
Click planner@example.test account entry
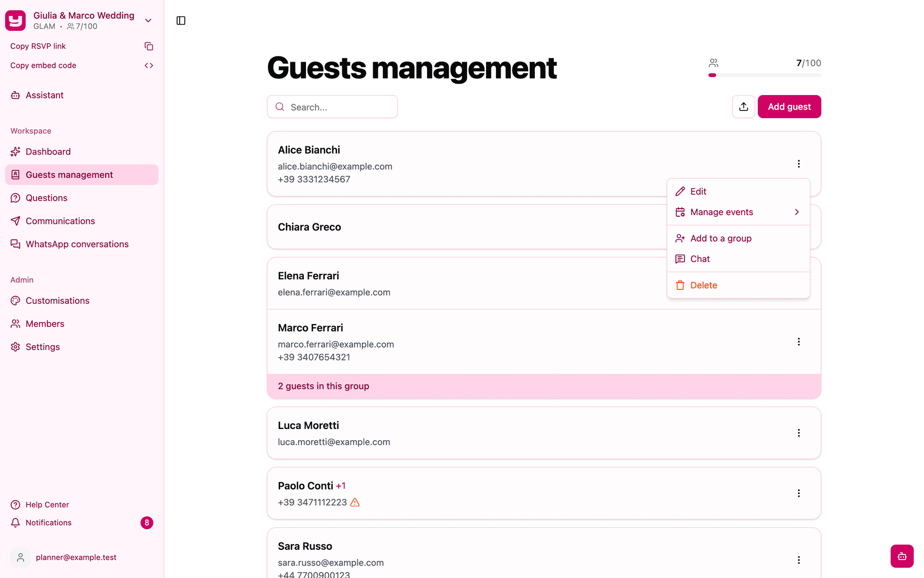(x=82, y=557)
